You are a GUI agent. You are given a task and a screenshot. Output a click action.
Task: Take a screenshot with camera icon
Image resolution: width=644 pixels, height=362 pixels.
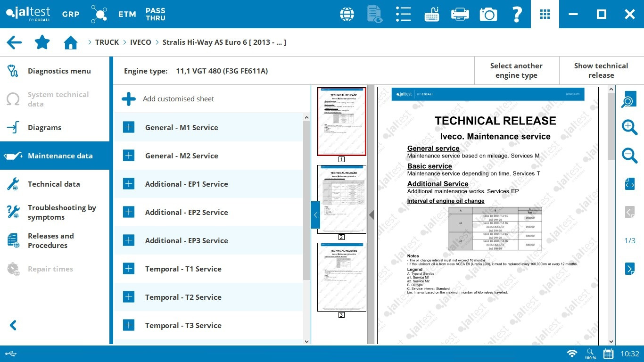(x=488, y=14)
